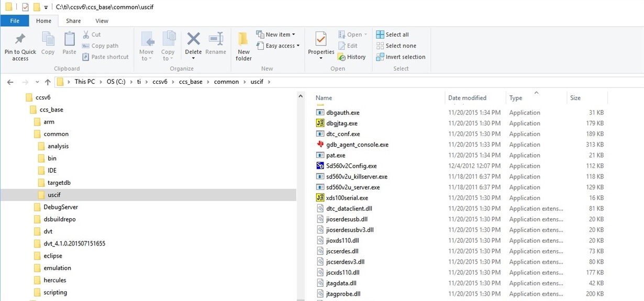Sort by Date modified column header

pyautogui.click(x=467, y=98)
